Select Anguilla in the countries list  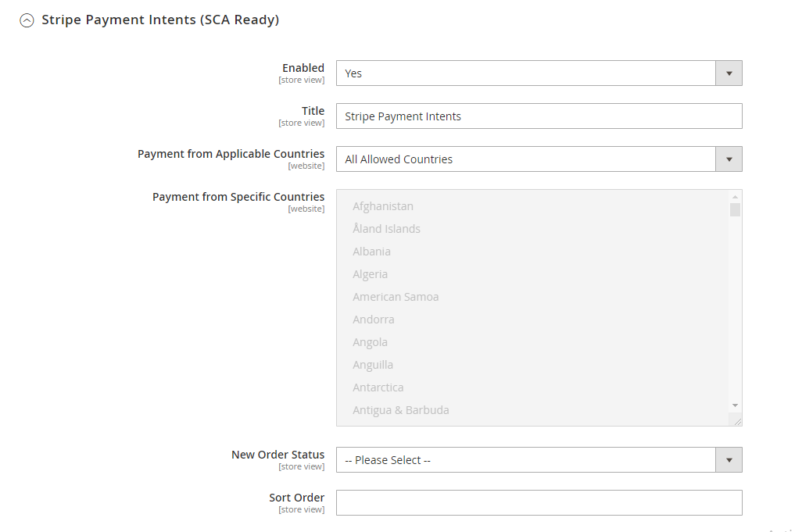click(x=373, y=365)
